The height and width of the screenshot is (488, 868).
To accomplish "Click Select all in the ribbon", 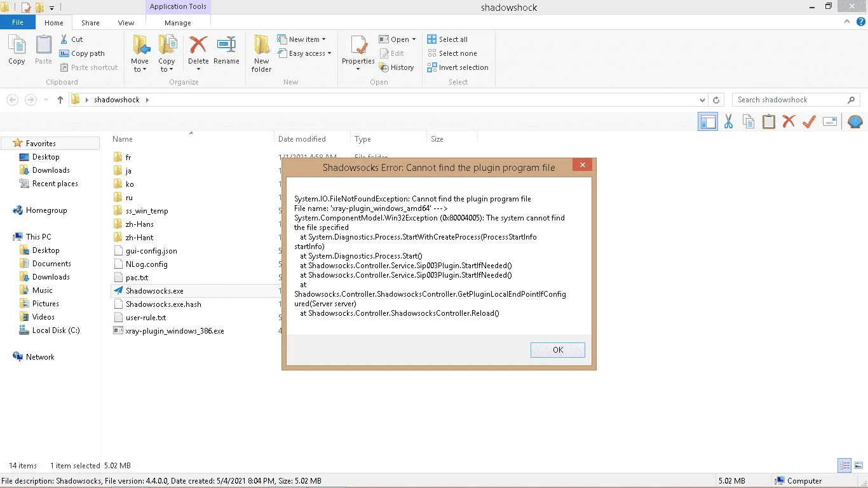I will coord(447,39).
